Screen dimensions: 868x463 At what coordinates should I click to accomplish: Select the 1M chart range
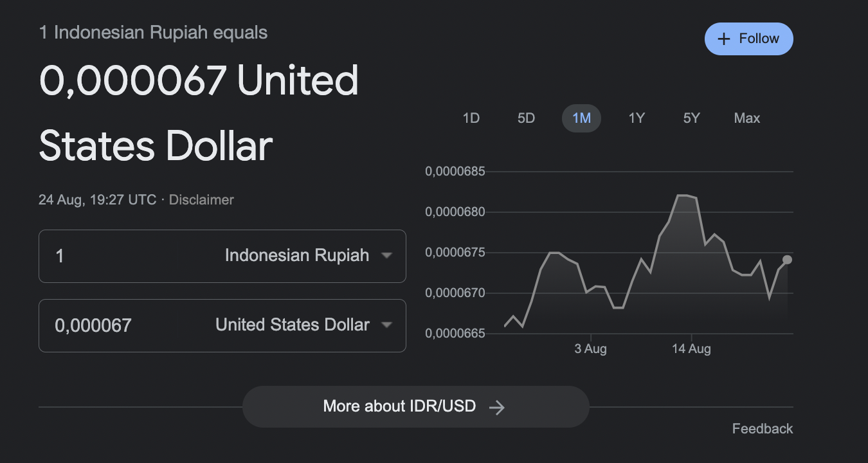click(581, 118)
